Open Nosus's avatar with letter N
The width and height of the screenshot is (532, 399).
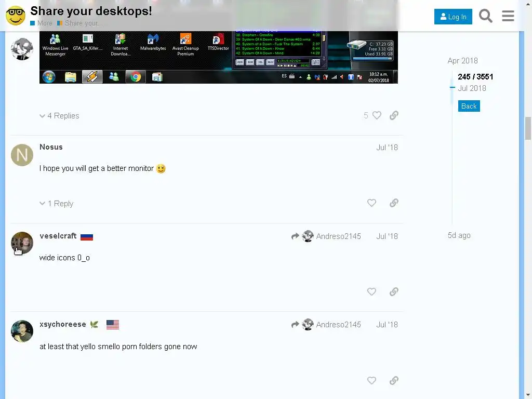click(x=22, y=155)
